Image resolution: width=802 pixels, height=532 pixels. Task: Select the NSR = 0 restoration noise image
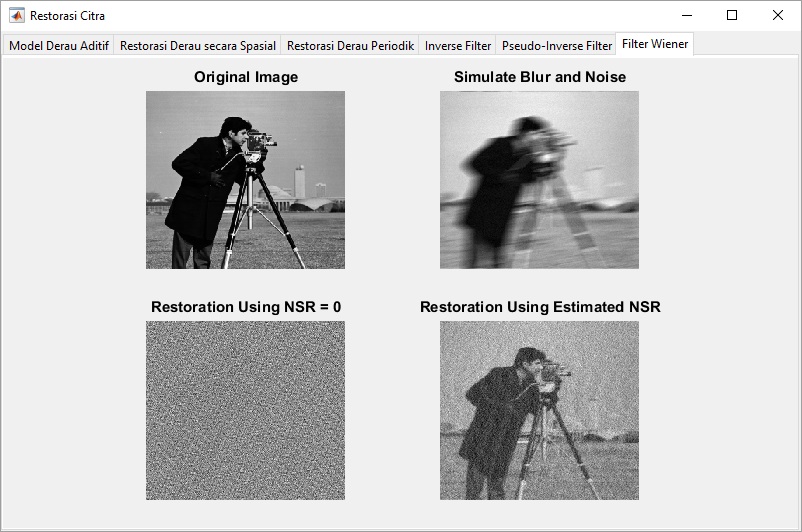tap(245, 410)
